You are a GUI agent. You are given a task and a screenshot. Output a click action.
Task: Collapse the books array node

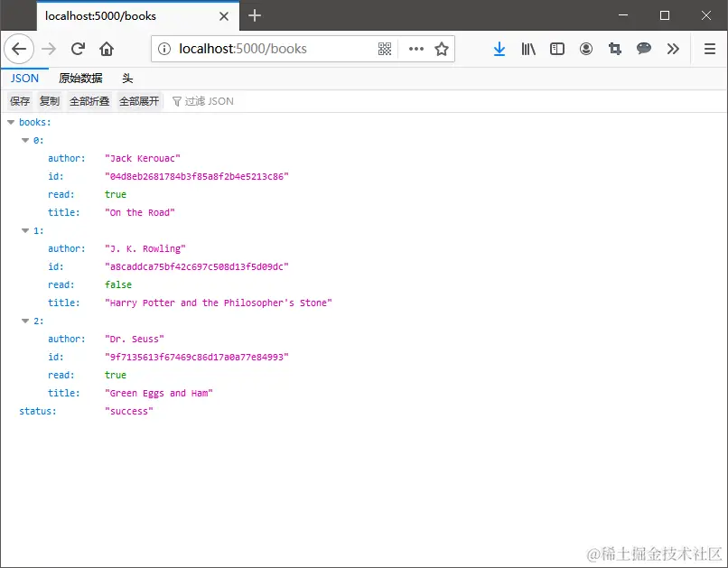tap(11, 123)
